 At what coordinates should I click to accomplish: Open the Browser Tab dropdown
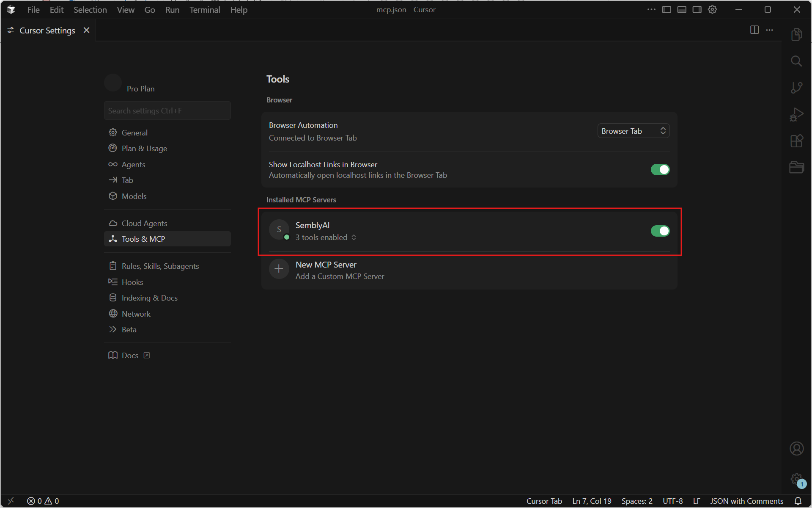coord(633,131)
